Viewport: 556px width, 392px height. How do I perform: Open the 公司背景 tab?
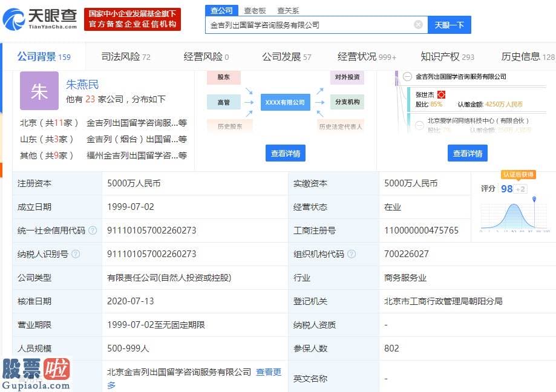click(x=44, y=57)
